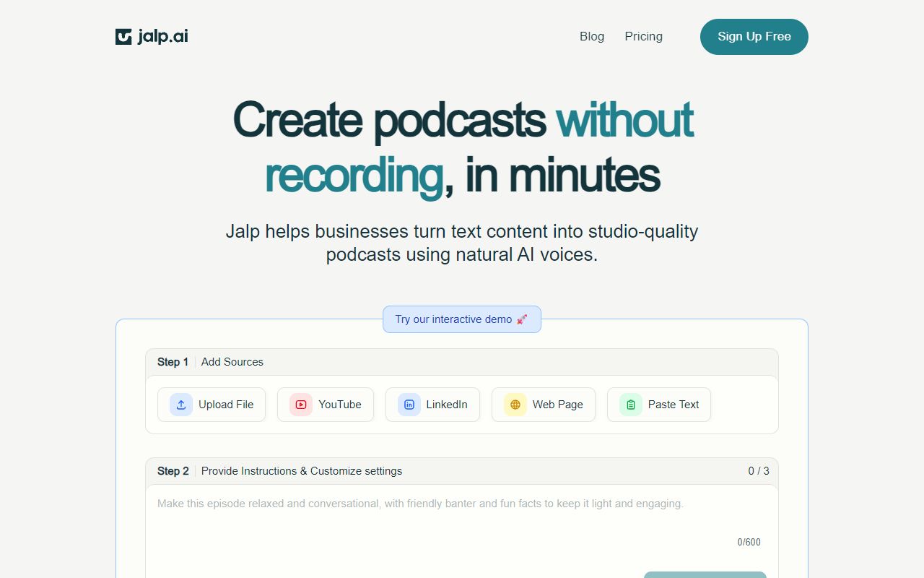Add a Web Page as a source
The height and width of the screenshot is (578, 924).
click(x=544, y=405)
